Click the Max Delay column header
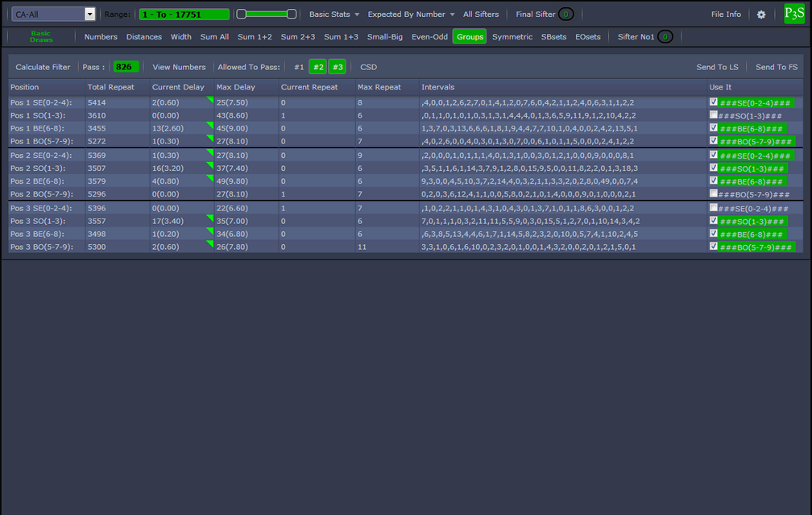Image resolution: width=812 pixels, height=515 pixels. pyautogui.click(x=235, y=87)
